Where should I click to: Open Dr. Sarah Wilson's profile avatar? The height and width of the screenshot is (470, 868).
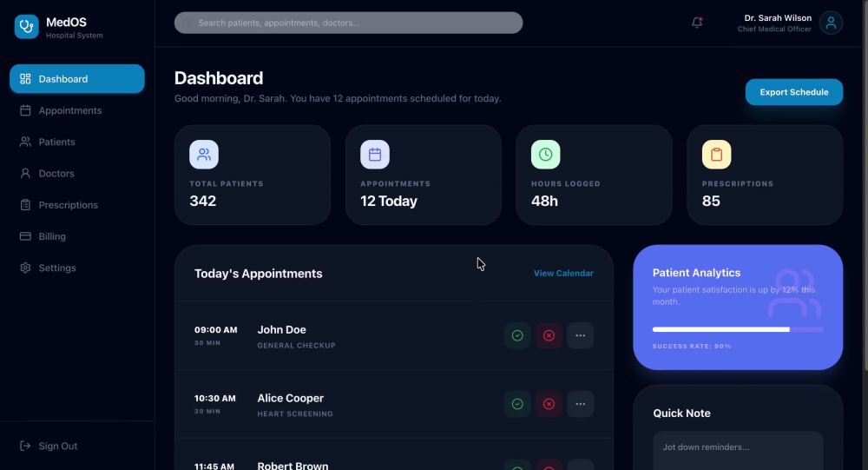click(x=831, y=23)
